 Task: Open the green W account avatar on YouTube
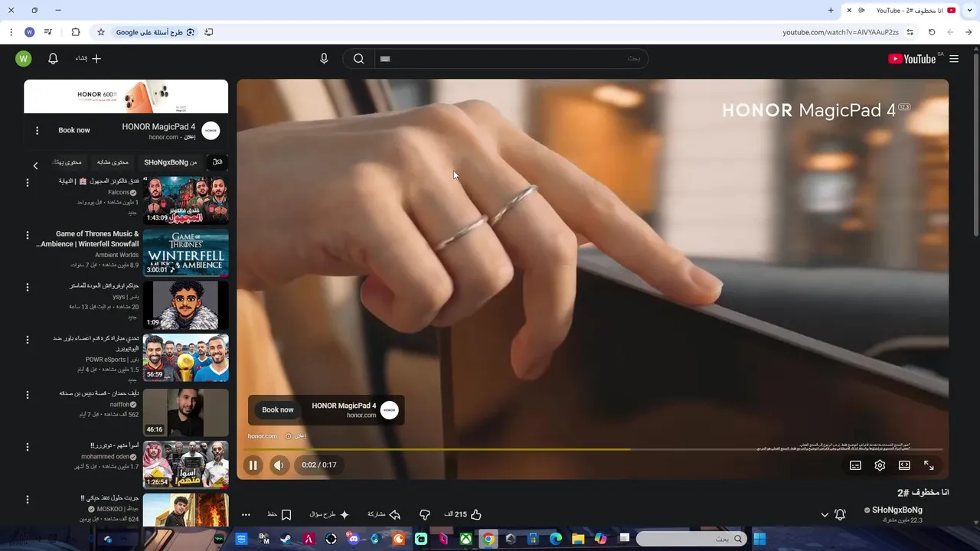point(24,59)
